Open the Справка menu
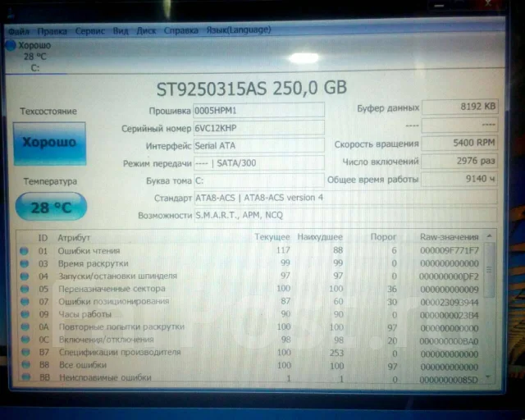The height and width of the screenshot is (420, 525). (x=180, y=30)
